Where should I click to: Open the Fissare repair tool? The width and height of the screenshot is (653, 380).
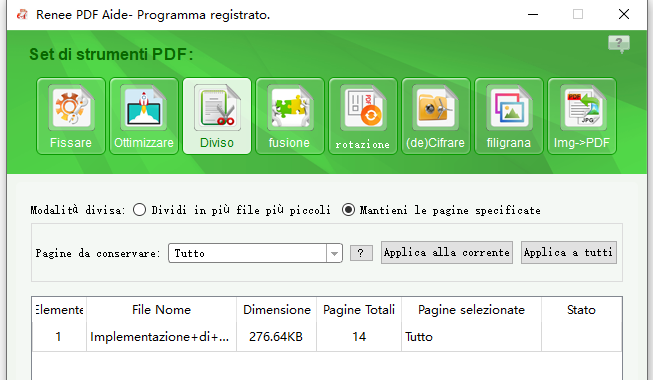(71, 116)
